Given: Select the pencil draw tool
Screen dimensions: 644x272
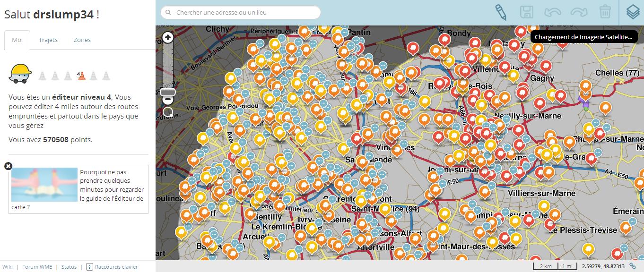Looking at the screenshot, I should pyautogui.click(x=501, y=12).
